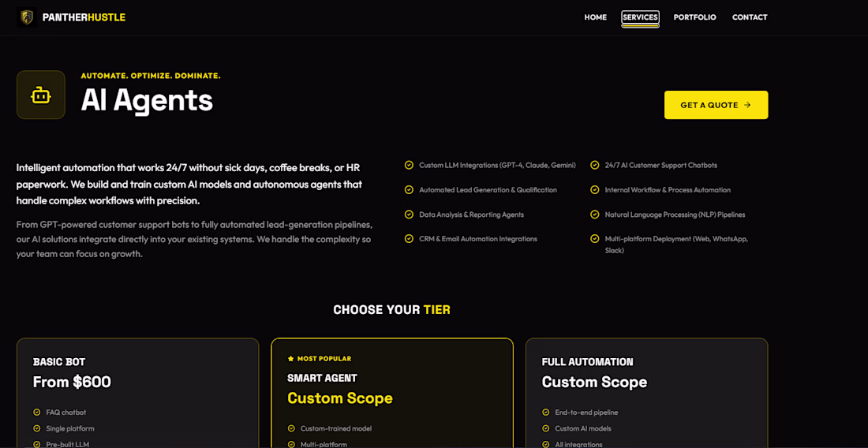Image resolution: width=868 pixels, height=448 pixels.
Task: Click 'Automated Lead Generation & Qualification' text
Action: (x=488, y=190)
